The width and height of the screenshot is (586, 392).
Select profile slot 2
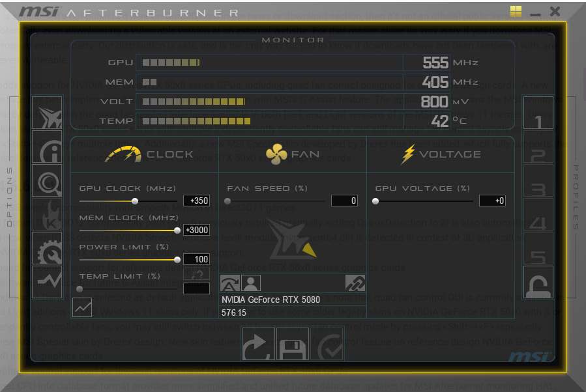[538, 147]
